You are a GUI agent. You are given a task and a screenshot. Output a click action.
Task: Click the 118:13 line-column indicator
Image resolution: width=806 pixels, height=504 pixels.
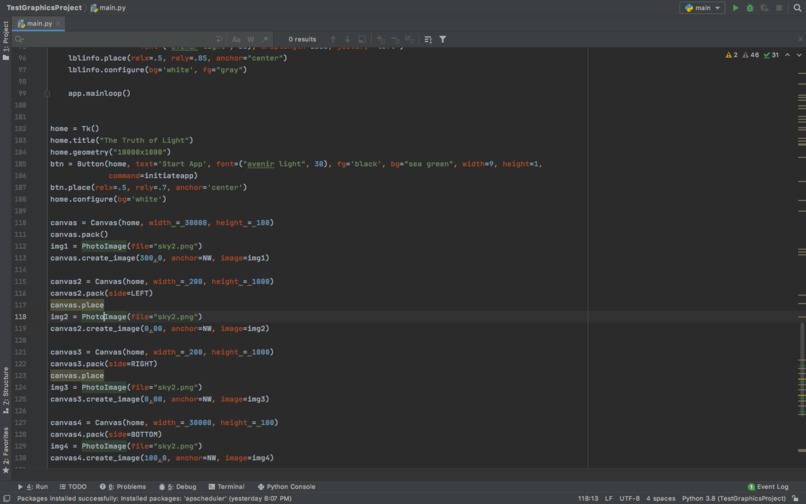[x=588, y=498]
